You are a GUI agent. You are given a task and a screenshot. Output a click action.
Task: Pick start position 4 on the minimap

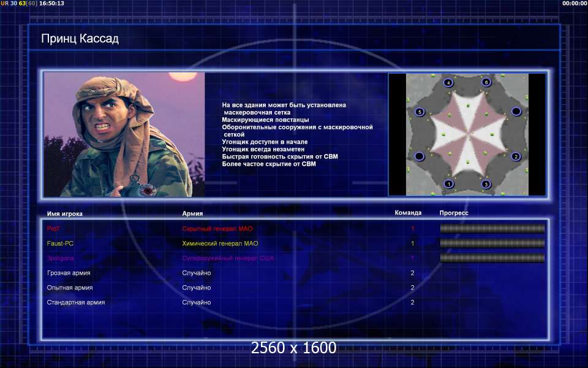448,83
